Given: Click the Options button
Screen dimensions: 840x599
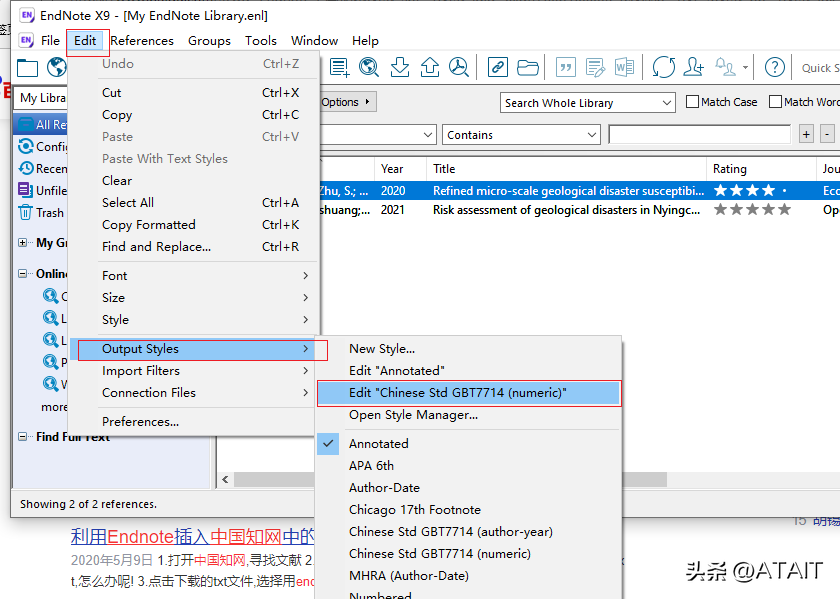Looking at the screenshot, I should point(348,102).
